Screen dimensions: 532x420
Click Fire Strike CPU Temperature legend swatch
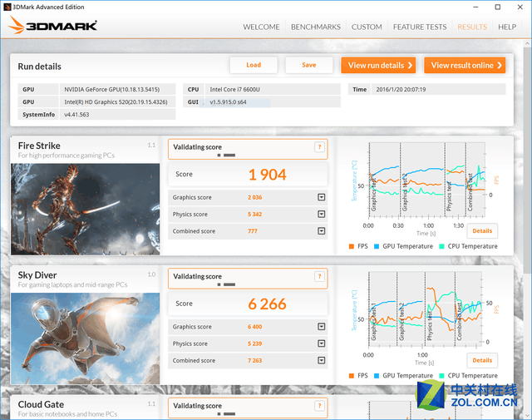tap(441, 246)
